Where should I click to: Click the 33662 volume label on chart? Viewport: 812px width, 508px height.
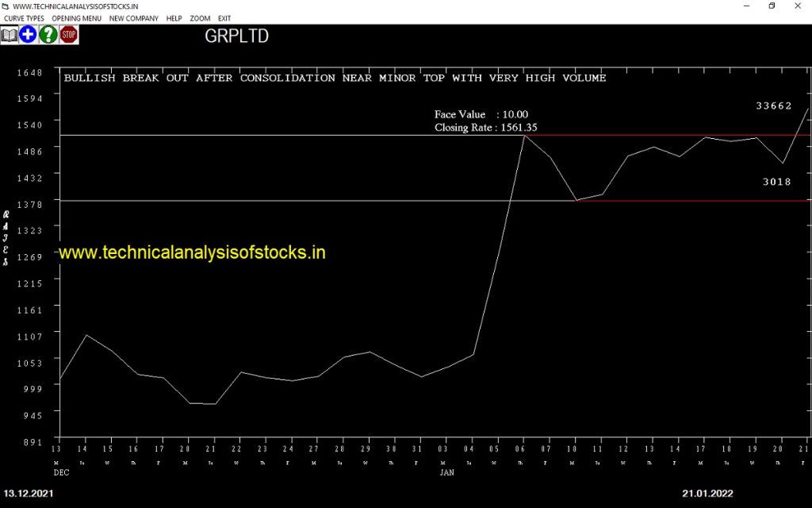point(773,106)
